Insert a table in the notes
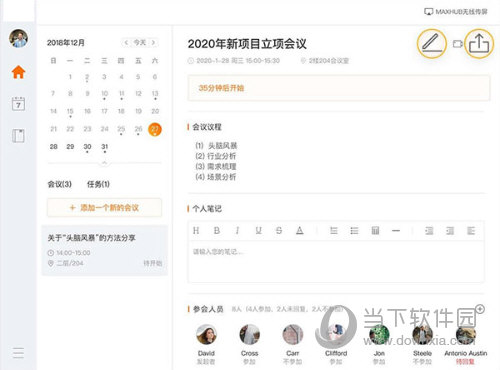 pyautogui.click(x=375, y=231)
